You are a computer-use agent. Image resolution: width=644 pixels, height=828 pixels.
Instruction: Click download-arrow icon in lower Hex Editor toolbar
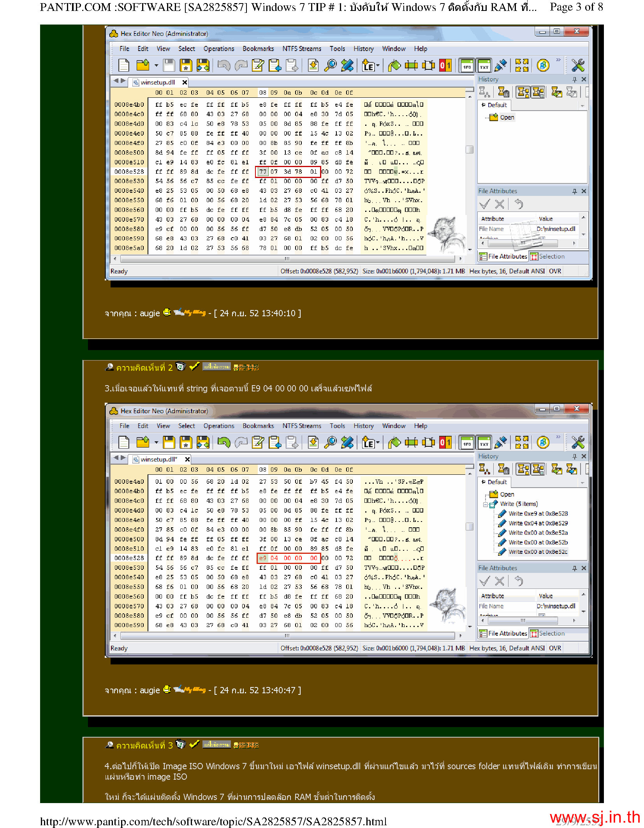pos(313,442)
